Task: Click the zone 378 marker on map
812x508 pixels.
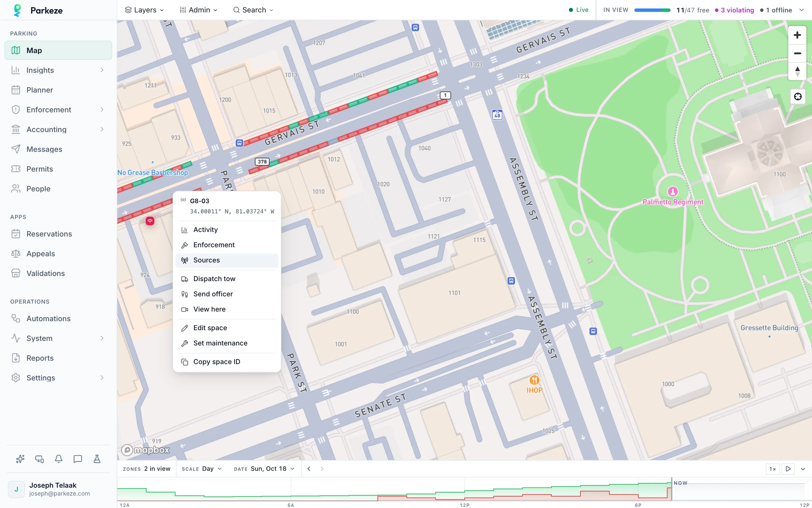Action: [262, 162]
